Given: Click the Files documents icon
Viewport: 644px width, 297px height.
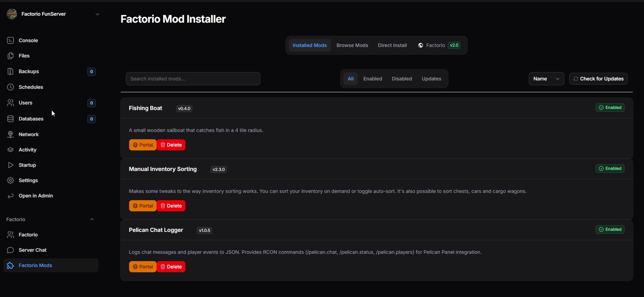Looking at the screenshot, I should pos(10,56).
